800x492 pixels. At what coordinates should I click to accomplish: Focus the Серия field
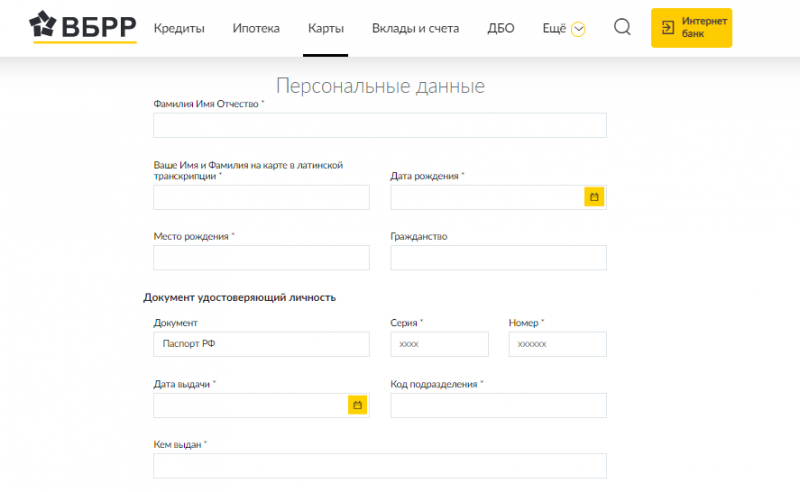(439, 344)
